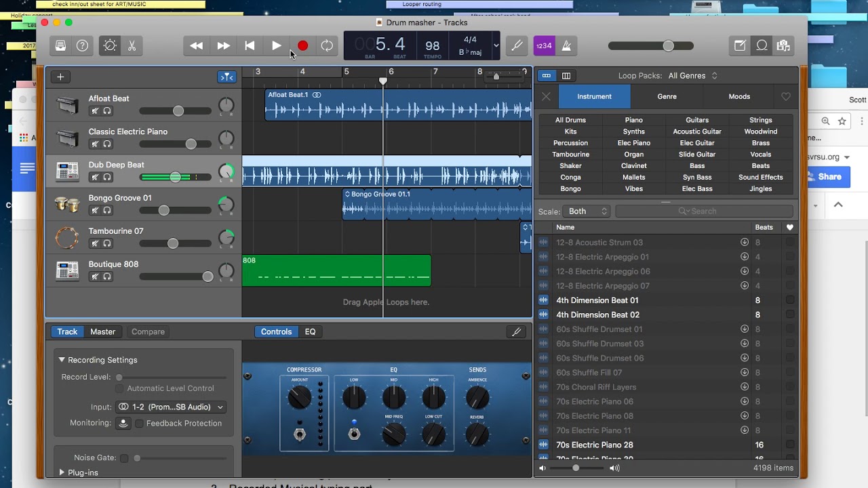Mute the Afloat Beat track
The height and width of the screenshot is (488, 868).
click(x=96, y=110)
